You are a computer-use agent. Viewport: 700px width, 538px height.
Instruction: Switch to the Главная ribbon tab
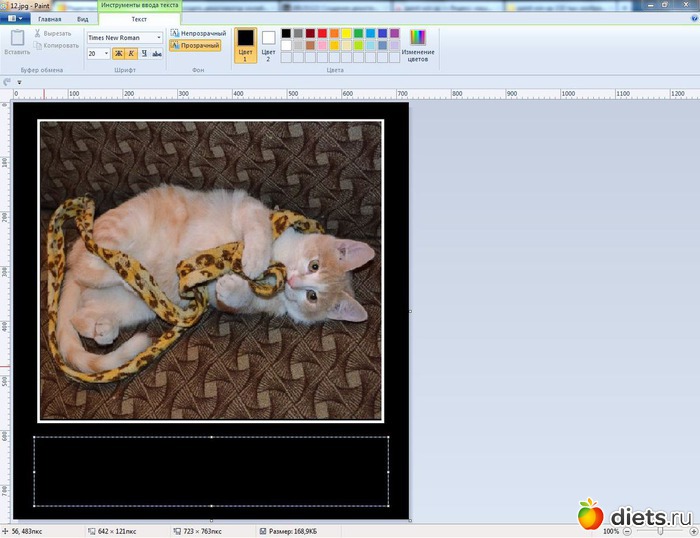(x=49, y=19)
